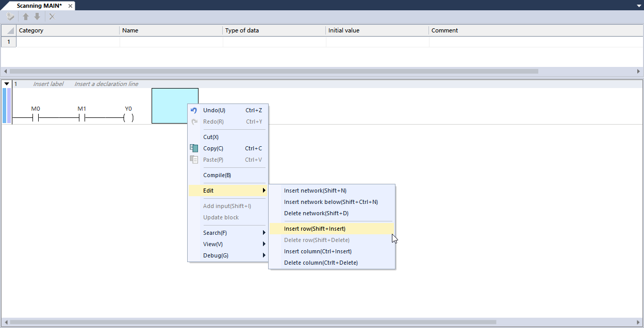Click the Name cell in row 1
Viewport: 644px width, 328px height.
click(171, 42)
